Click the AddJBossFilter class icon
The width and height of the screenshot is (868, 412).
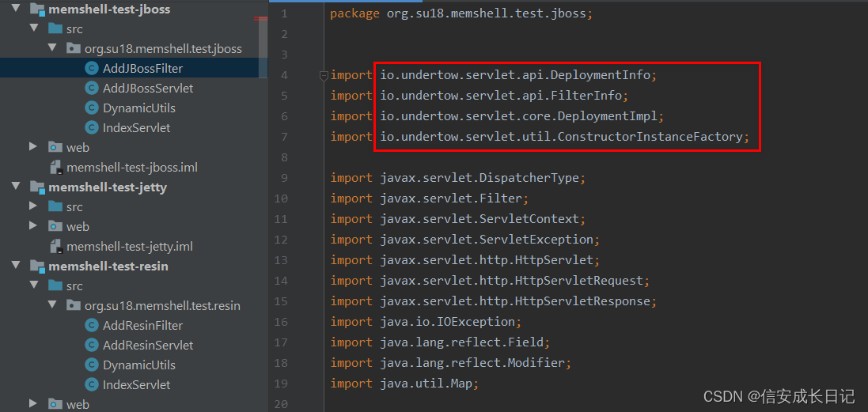point(92,69)
